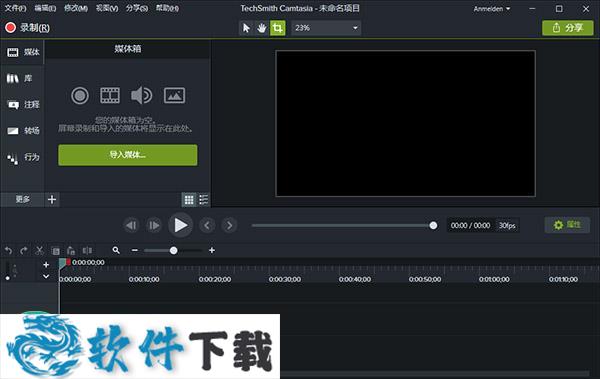Open the 文件 menu
Viewport: 600px width, 379px height.
15,8
